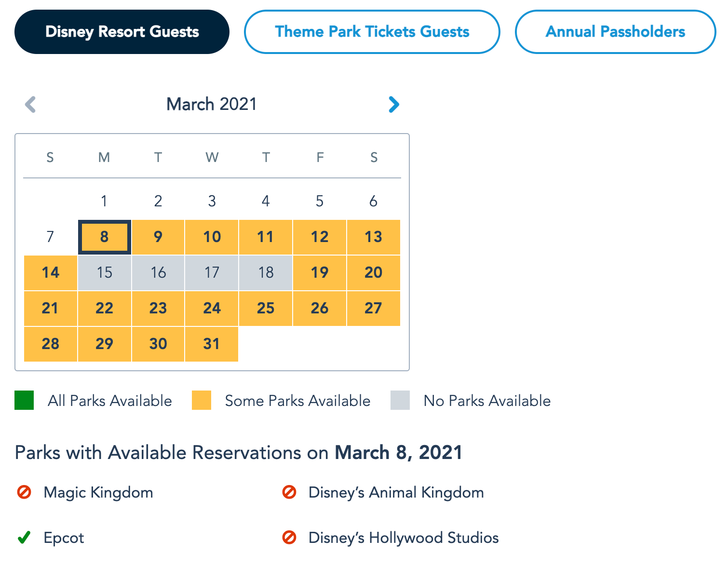Click unavailable icon beside Disney's Hollywood Studios
Screen dimensions: 728x567
tap(289, 538)
